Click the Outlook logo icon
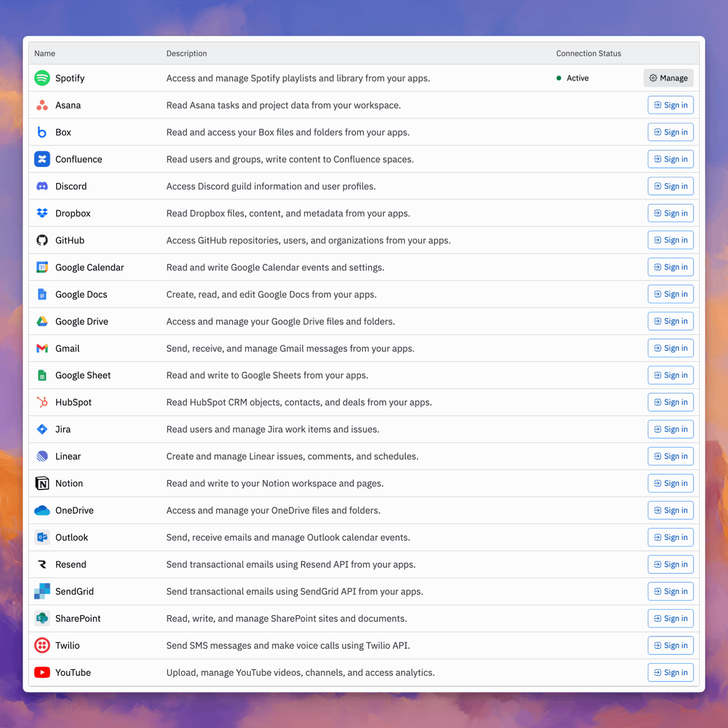 [42, 538]
